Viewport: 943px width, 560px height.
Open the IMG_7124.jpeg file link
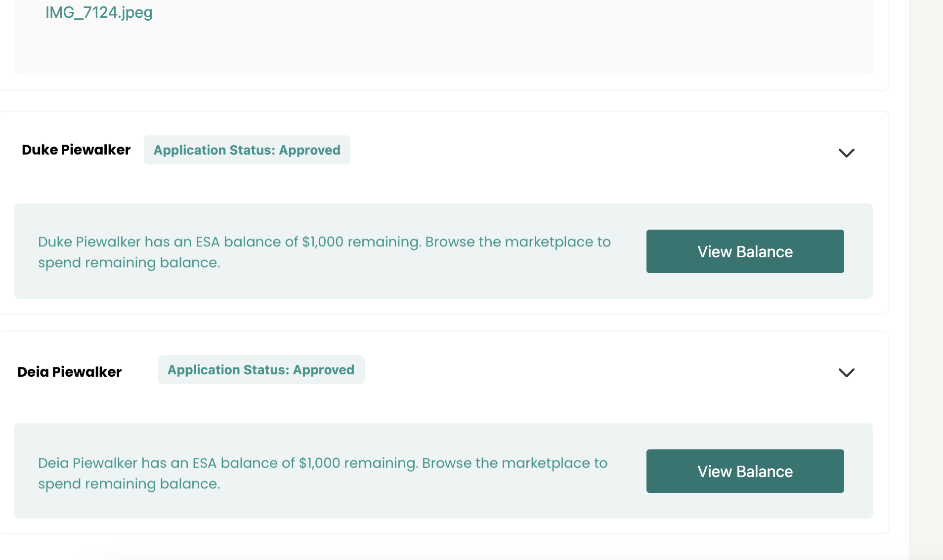click(99, 12)
